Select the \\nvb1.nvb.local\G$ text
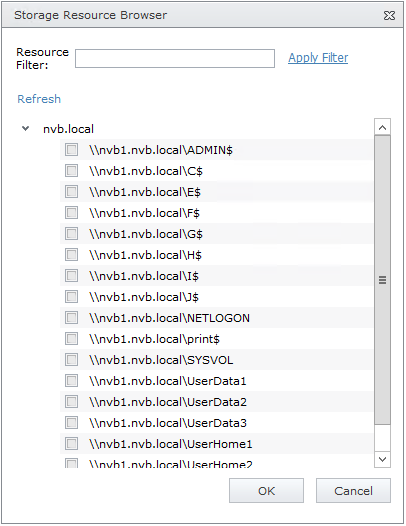406x526 pixels. click(x=146, y=234)
